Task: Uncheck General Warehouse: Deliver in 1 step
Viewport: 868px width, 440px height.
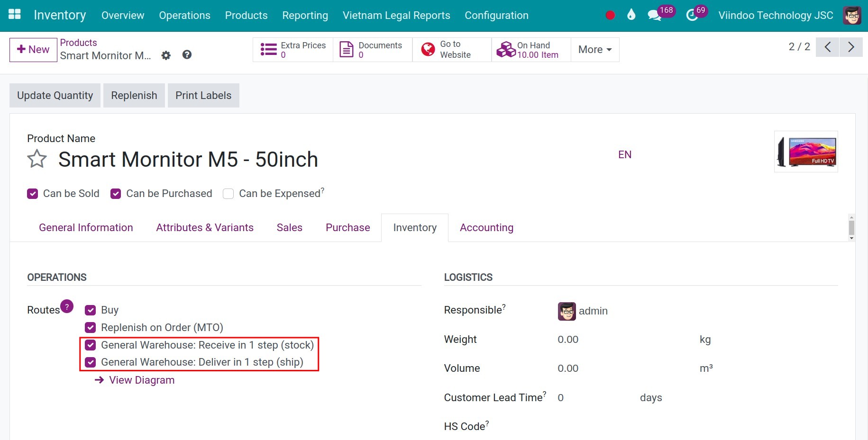Action: (90, 362)
